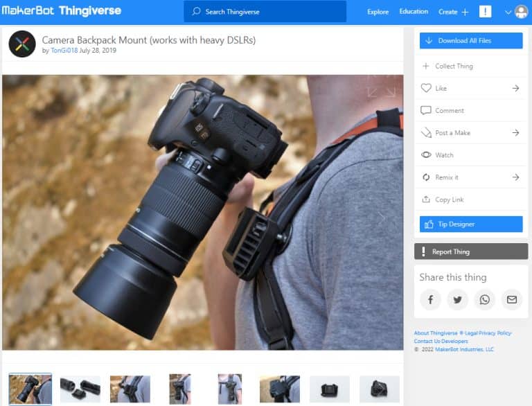Toggle Watch with the eye icon

pos(426,155)
